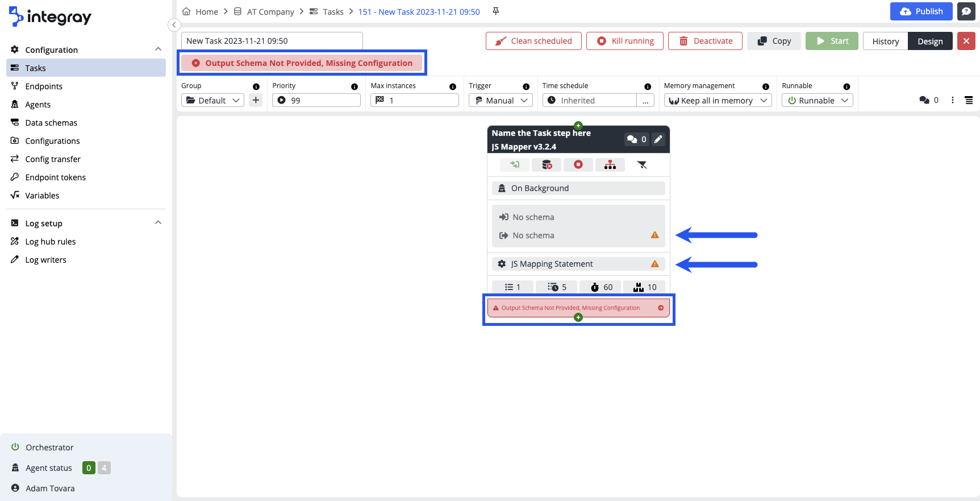Collapse the left sidebar with arrow
Viewport: 980px width, 501px height.
pos(174,25)
